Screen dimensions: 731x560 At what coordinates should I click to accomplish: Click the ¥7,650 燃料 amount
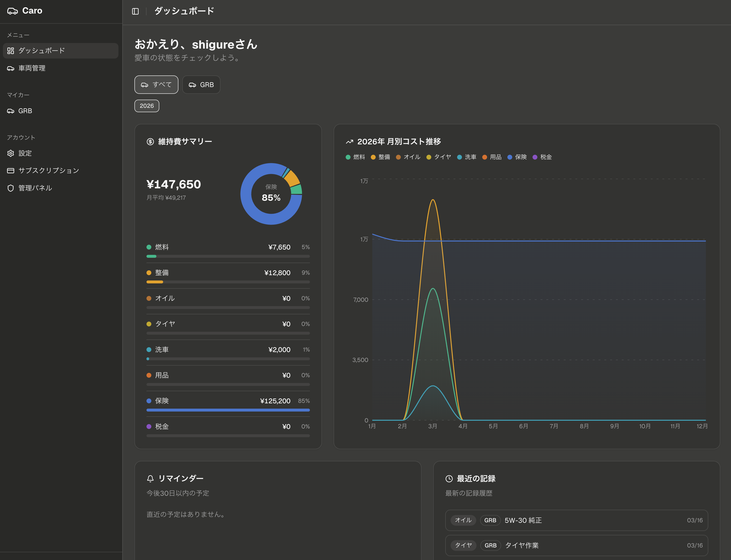(279, 247)
